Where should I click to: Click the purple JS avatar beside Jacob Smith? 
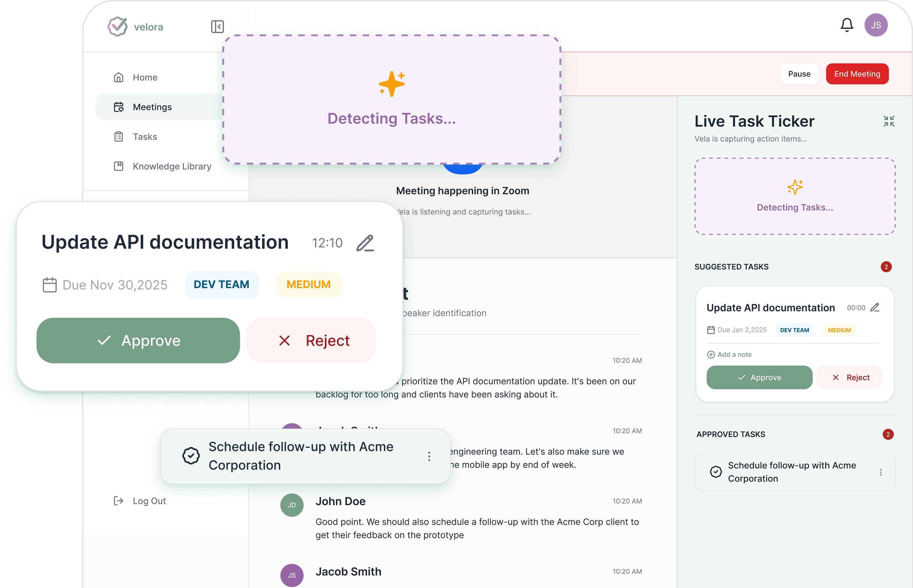pyautogui.click(x=292, y=575)
